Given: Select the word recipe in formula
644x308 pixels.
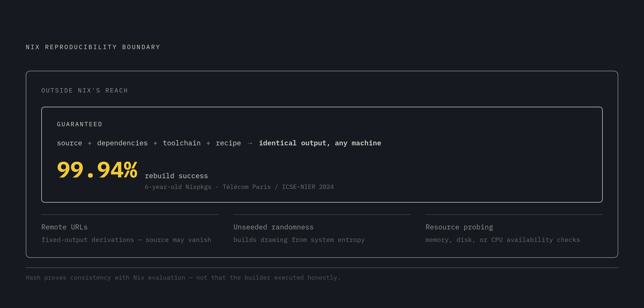Looking at the screenshot, I should (228, 143).
